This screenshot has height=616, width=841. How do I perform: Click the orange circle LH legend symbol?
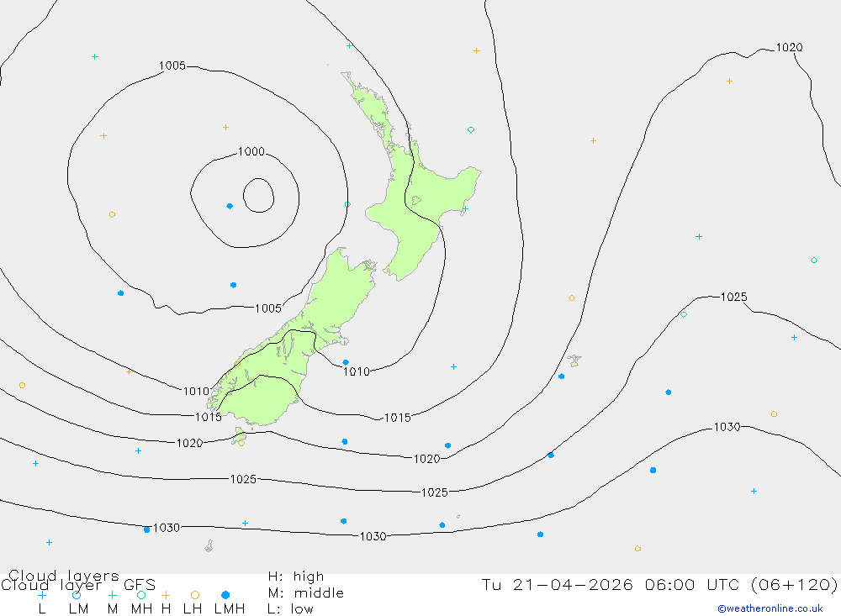point(195,595)
